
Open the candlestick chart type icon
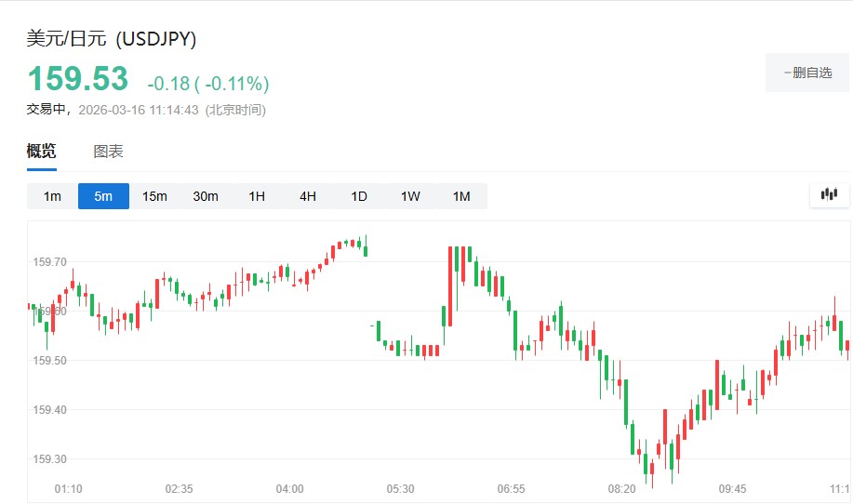829,195
